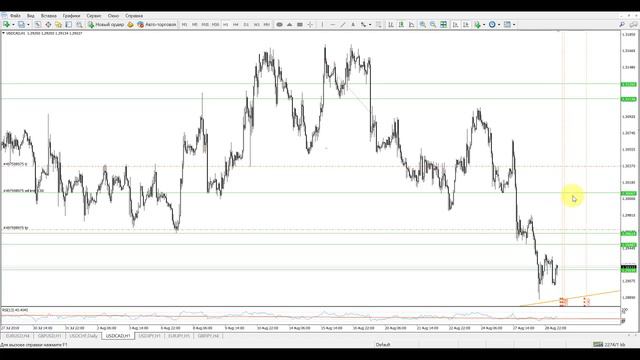
Task: Toggle the Navigator folder icon
Action: click(x=58, y=24)
